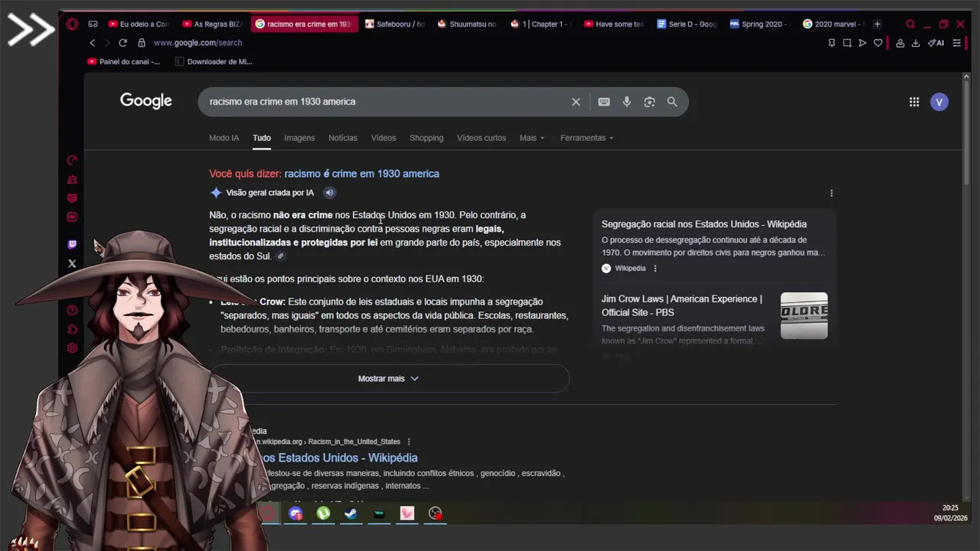Open the on-screen keyboard input tool
980x551 pixels.
[604, 102]
